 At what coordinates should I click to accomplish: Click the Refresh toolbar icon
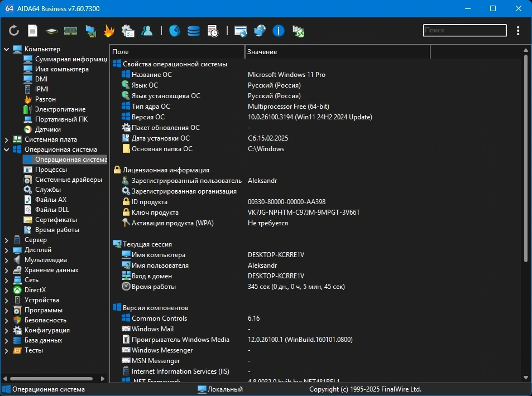[x=14, y=31]
